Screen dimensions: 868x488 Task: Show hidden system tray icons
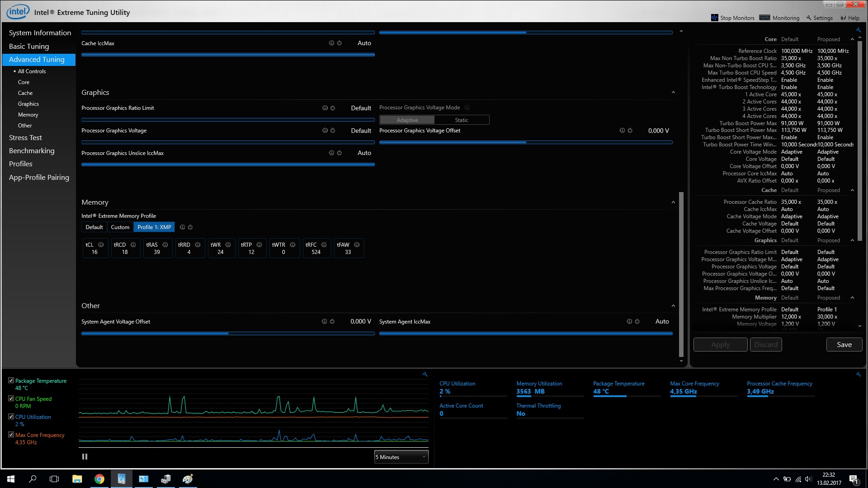click(x=776, y=479)
